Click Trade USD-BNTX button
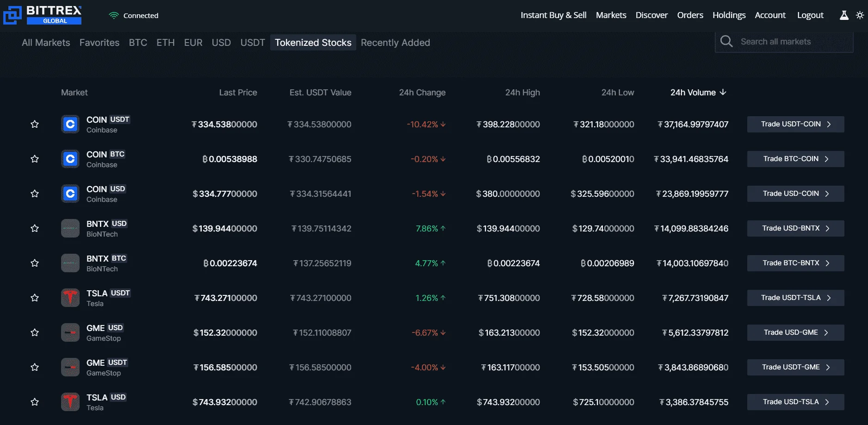Viewport: 868px width, 425px height. [x=795, y=228]
